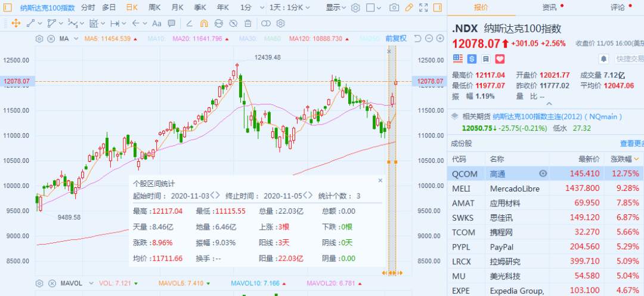Select the wave pattern drawing tool

point(73,23)
